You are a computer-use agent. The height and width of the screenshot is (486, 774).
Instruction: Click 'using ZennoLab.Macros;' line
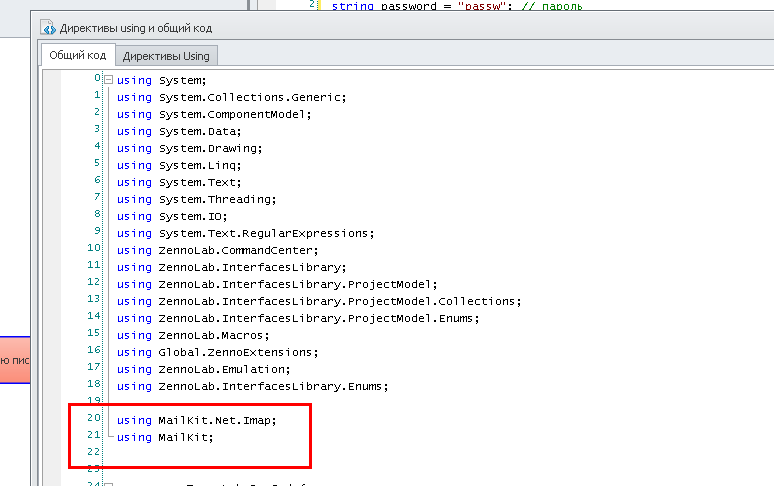pos(193,336)
